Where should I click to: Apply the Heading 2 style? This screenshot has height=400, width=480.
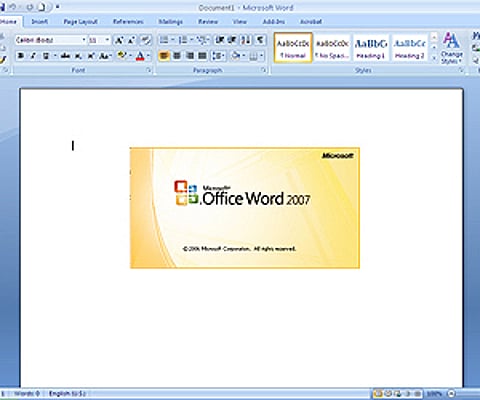pyautogui.click(x=409, y=48)
